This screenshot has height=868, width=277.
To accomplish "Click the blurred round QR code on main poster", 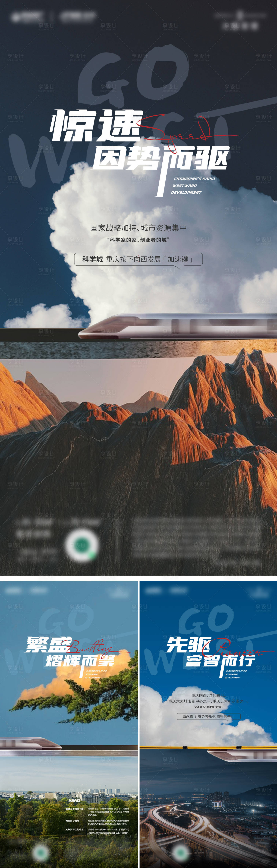I will pyautogui.click(x=82, y=545).
